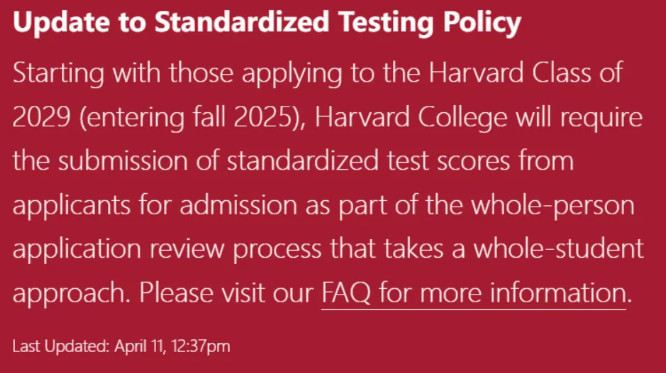Click the year 2029 in the paragraph

[42, 117]
